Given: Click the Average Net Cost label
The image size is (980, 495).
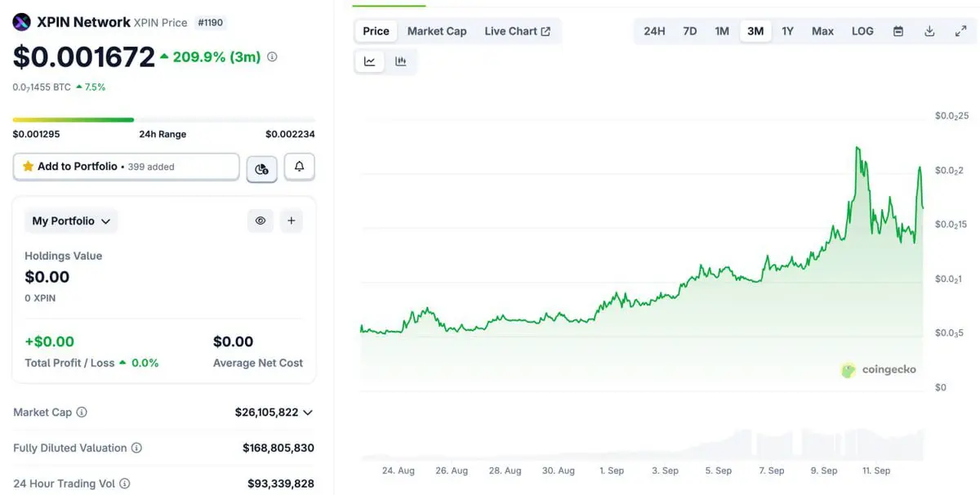Looking at the screenshot, I should coord(258,363).
